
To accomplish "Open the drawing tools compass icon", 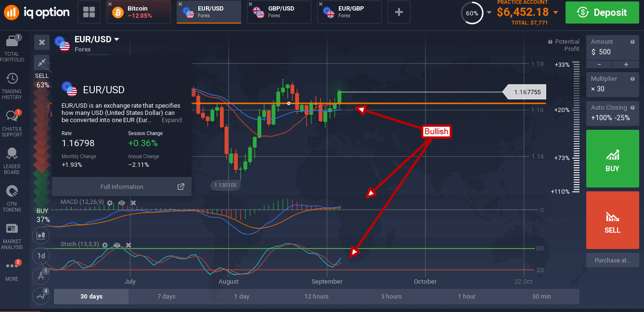I will [x=41, y=276].
